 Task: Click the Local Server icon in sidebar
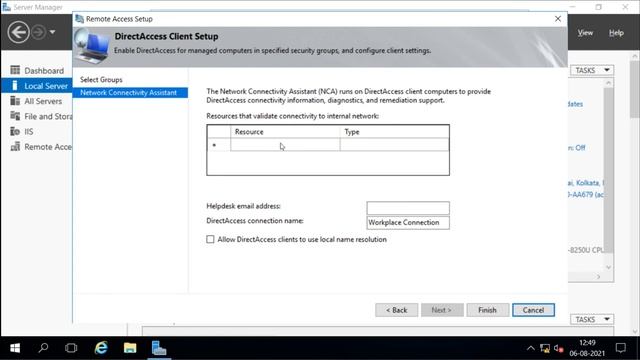click(15, 86)
